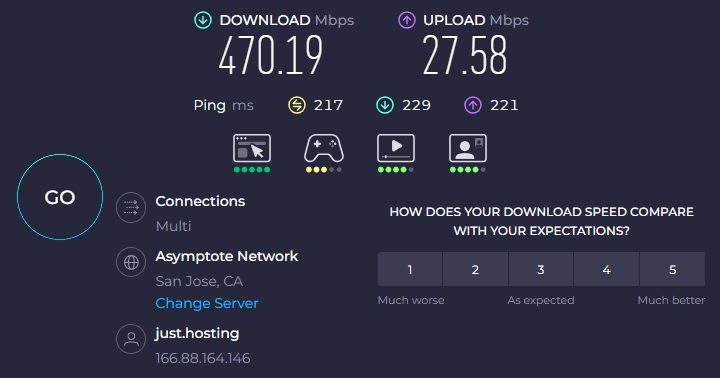The width and height of the screenshot is (720, 378).
Task: Click the Multi connections mode text
Action: [173, 226]
